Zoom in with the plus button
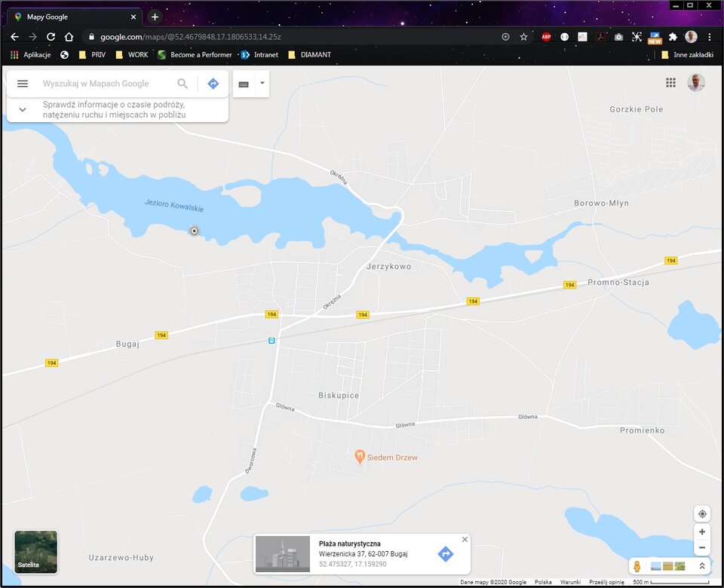Viewport: 724px width, 588px height. click(x=702, y=532)
